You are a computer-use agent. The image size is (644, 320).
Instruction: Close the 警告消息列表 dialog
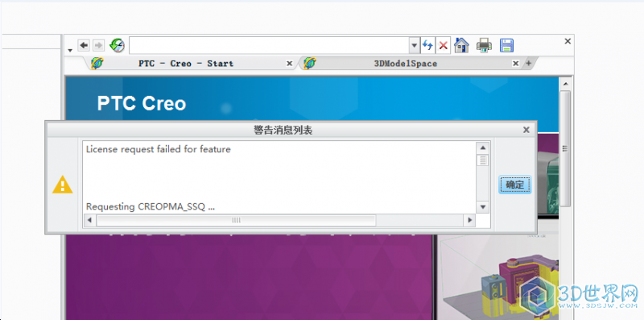tap(526, 130)
